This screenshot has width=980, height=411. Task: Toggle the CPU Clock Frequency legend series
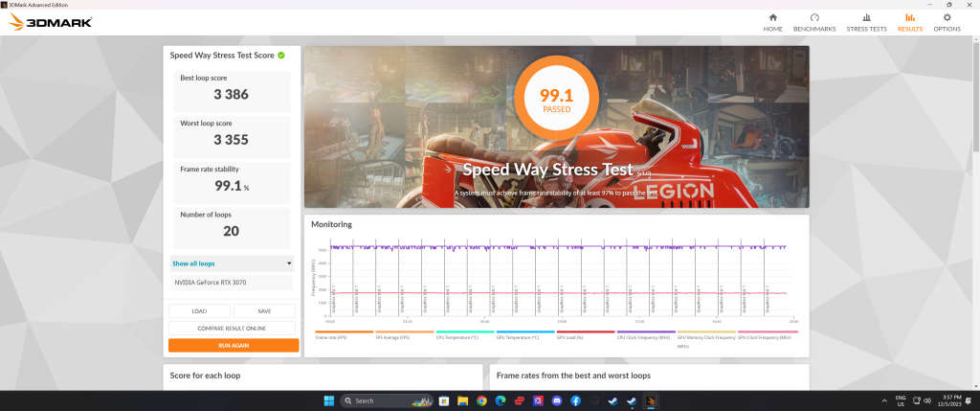(646, 334)
